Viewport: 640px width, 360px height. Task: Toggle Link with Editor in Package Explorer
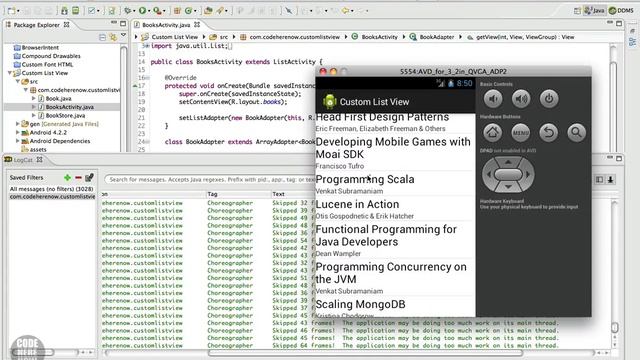pos(113,38)
